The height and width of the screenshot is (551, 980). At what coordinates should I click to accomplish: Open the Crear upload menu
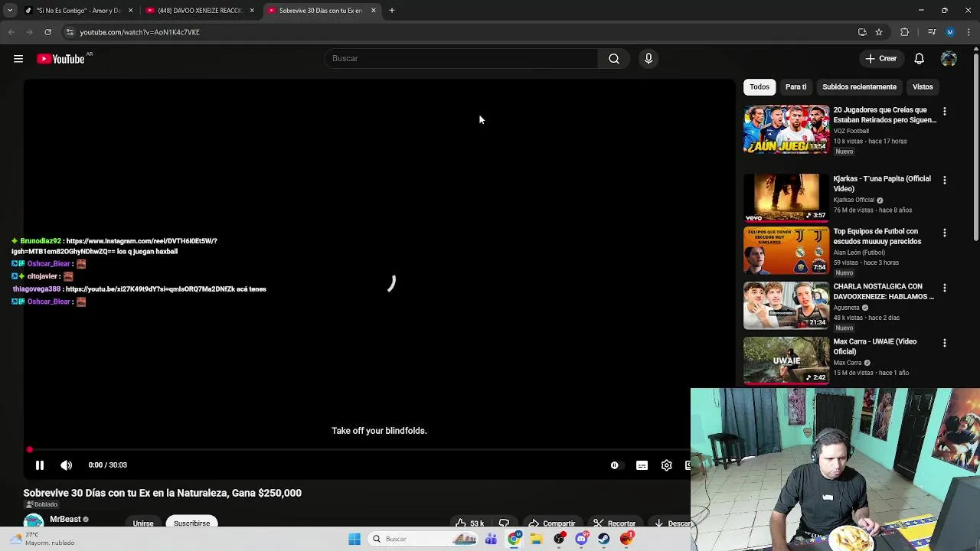tap(881, 59)
